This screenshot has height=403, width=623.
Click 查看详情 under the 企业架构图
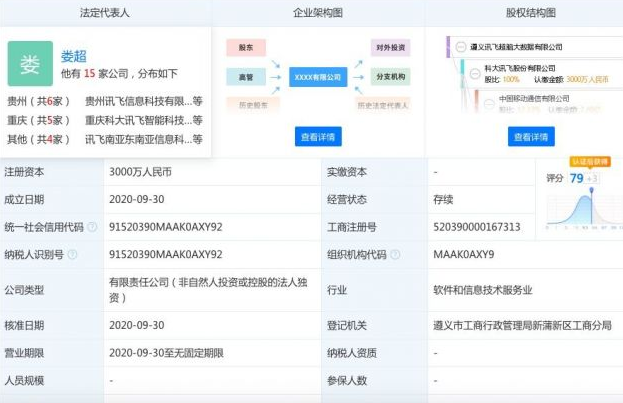[x=317, y=136]
